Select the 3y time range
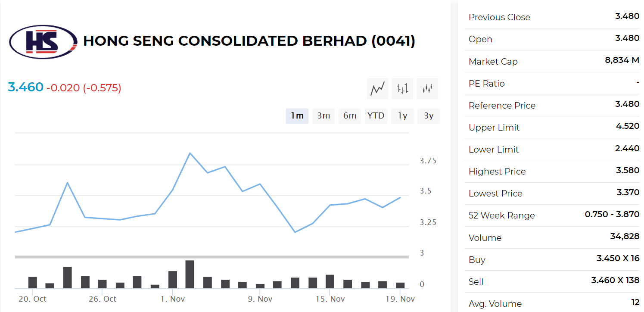 429,116
